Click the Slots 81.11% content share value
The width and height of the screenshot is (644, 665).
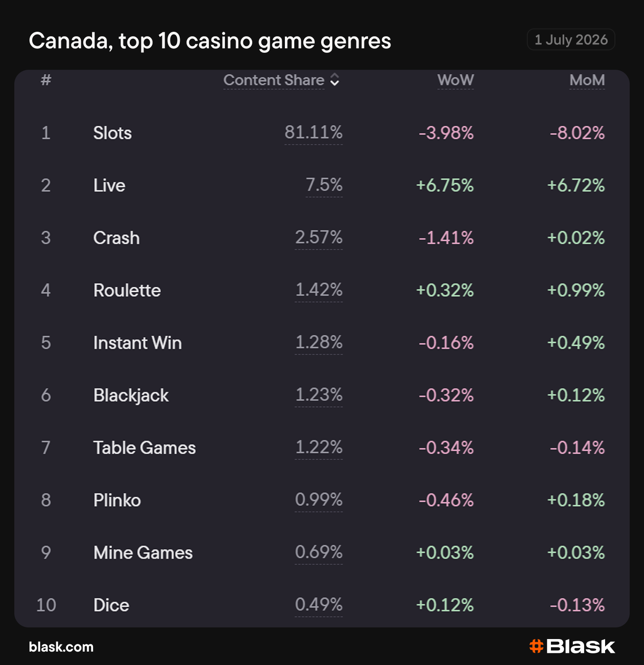click(314, 132)
